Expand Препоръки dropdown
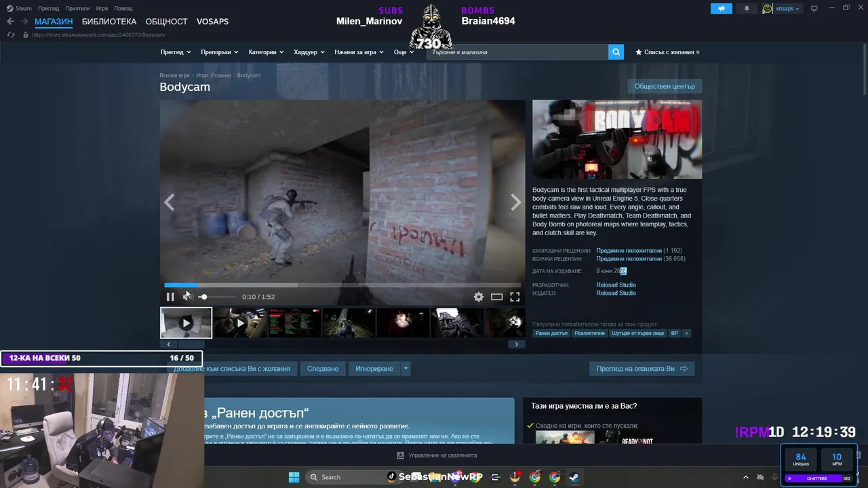Viewport: 868px width, 488px height. tap(220, 52)
